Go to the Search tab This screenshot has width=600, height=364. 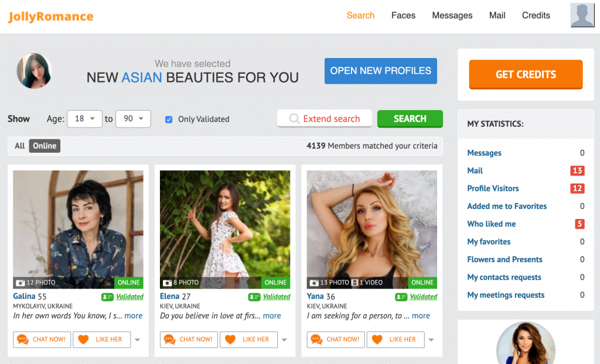pyautogui.click(x=360, y=15)
